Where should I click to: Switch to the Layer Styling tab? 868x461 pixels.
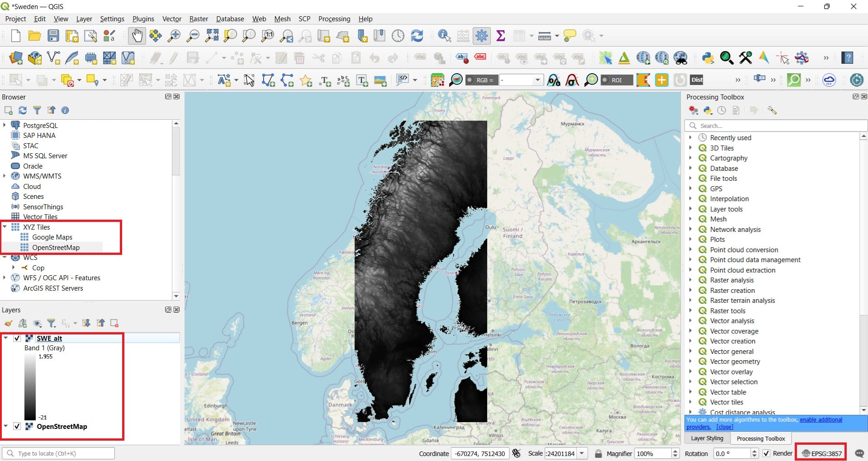(x=707, y=438)
